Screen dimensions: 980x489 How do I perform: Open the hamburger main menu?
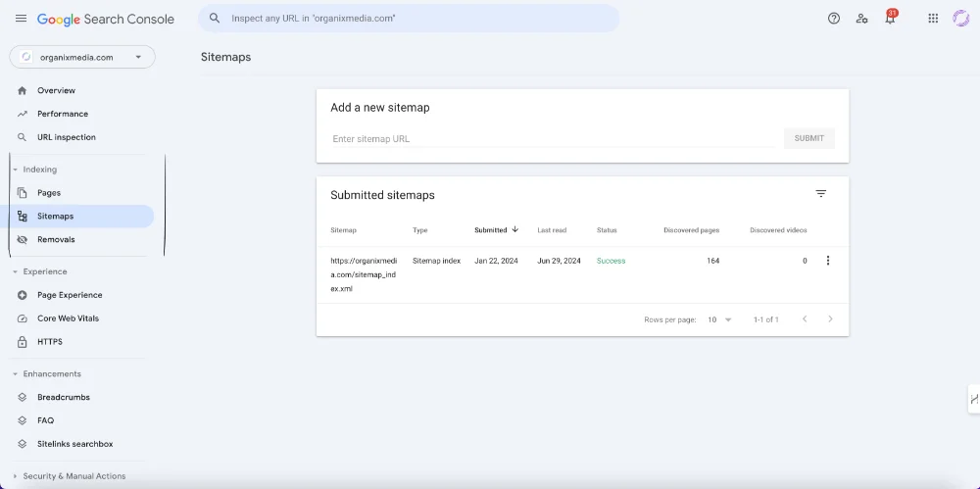point(21,19)
